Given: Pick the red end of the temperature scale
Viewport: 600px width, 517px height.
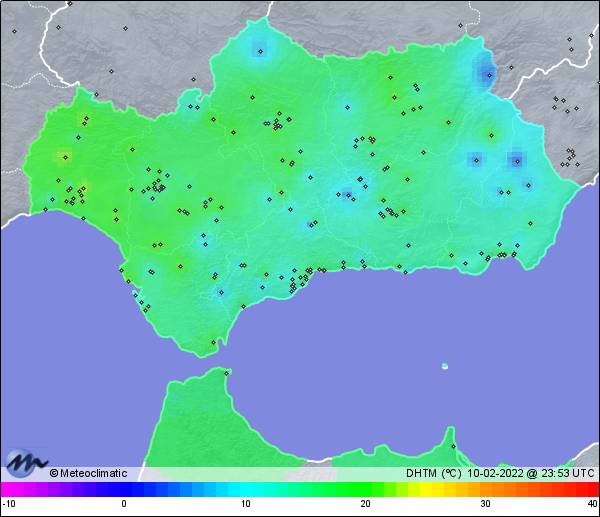Looking at the screenshot, I should (592, 489).
